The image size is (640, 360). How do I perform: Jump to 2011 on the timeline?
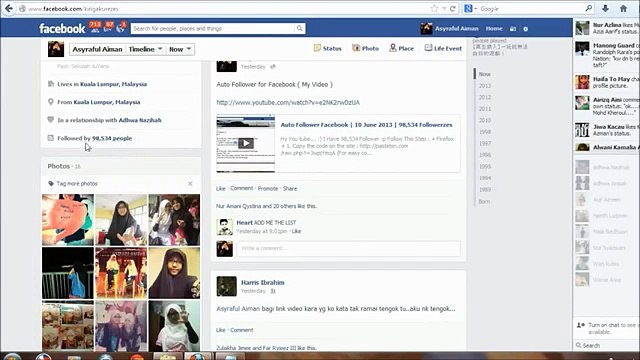[x=485, y=109]
